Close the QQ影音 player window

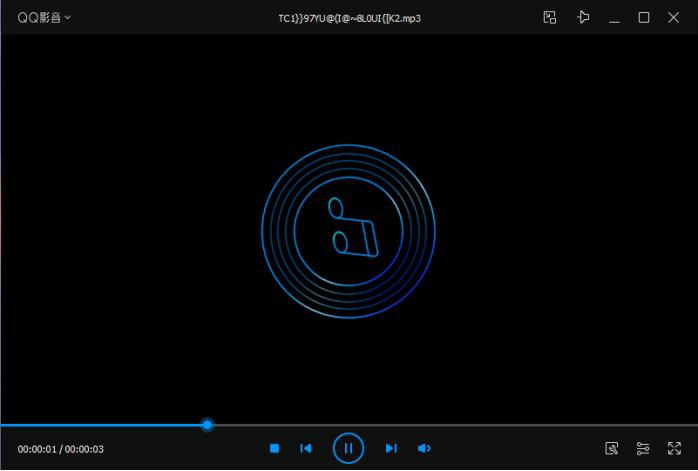coord(674,18)
